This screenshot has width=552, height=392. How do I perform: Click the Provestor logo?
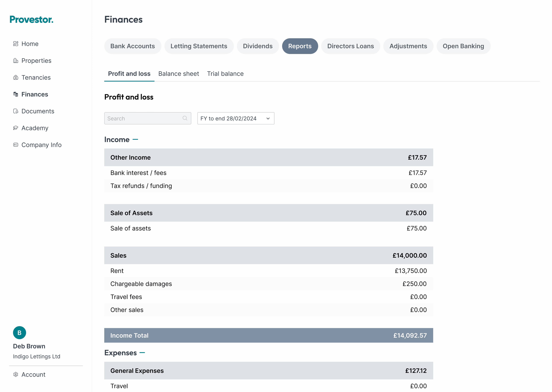coord(31,20)
